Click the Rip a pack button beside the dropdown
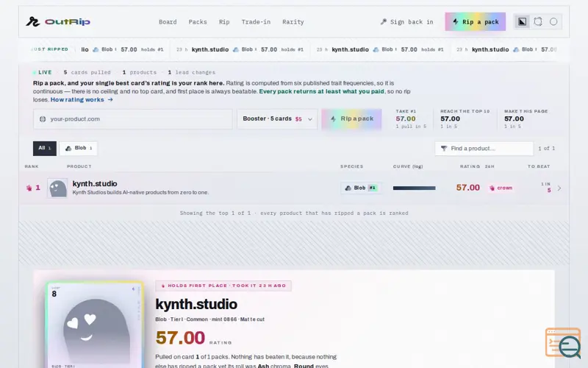 coord(351,119)
